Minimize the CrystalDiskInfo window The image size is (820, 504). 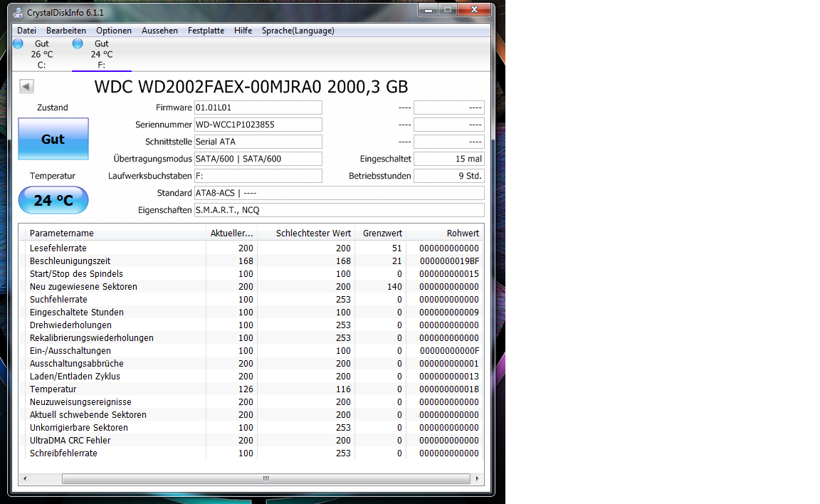point(429,9)
